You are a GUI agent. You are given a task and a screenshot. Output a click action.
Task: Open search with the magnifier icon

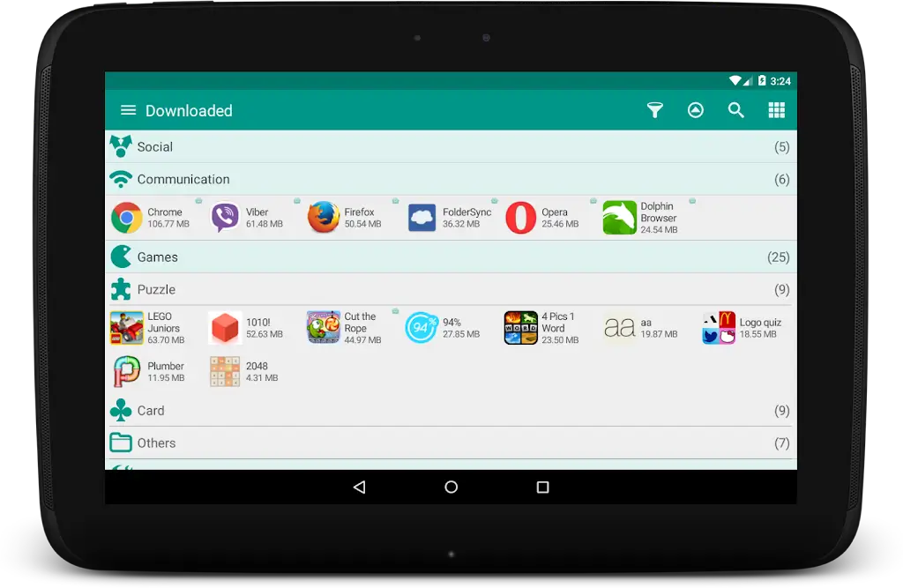[736, 110]
